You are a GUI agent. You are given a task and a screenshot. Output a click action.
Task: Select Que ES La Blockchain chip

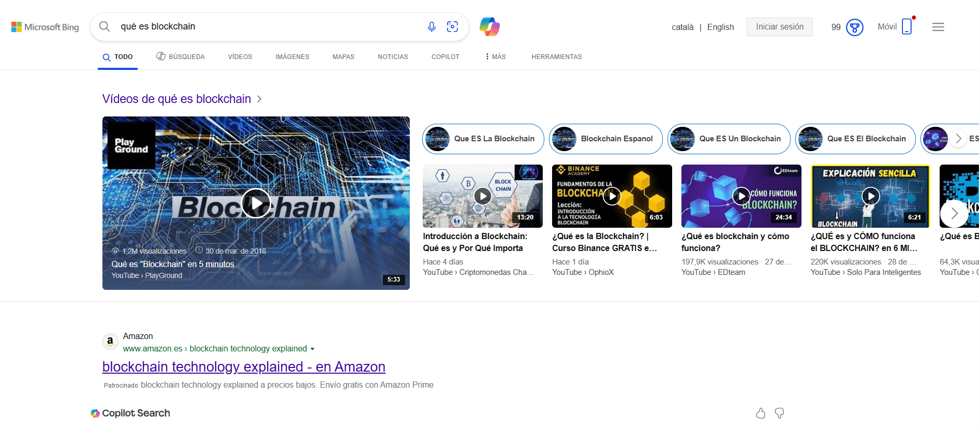coord(483,139)
